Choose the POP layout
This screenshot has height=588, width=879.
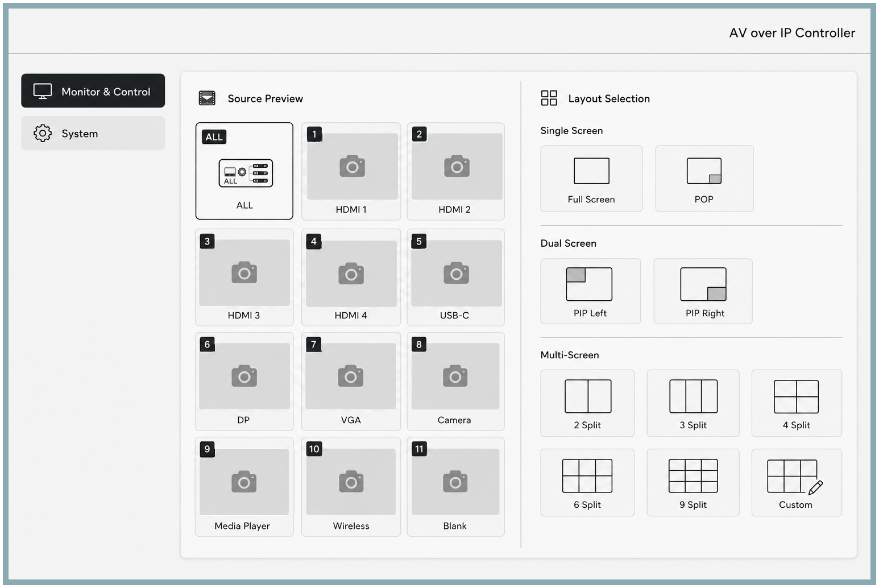[x=704, y=179]
